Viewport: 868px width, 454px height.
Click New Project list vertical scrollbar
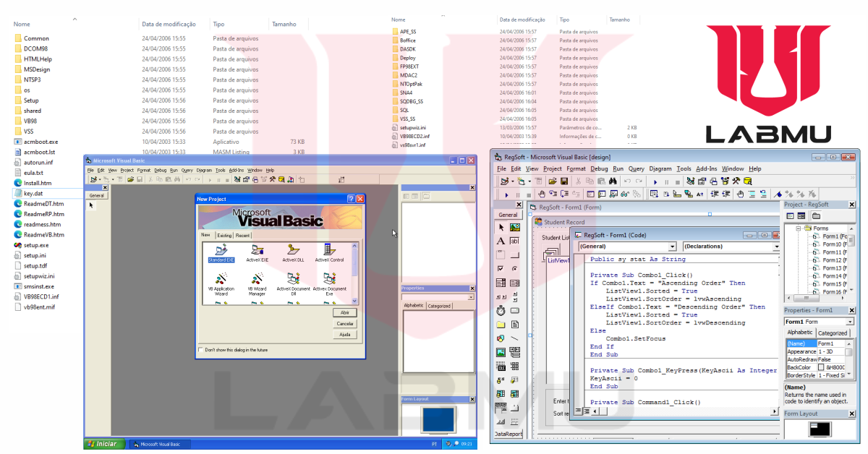tap(355, 273)
